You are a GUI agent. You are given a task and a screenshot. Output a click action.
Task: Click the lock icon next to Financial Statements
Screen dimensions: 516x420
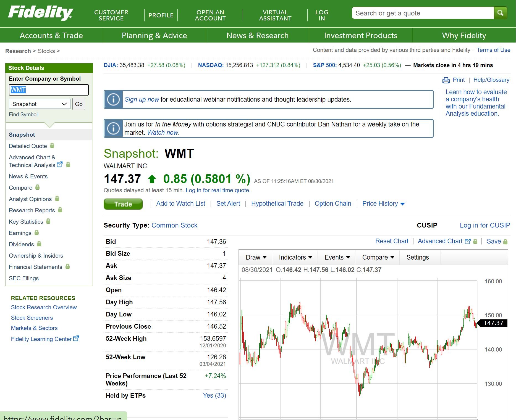68,266
